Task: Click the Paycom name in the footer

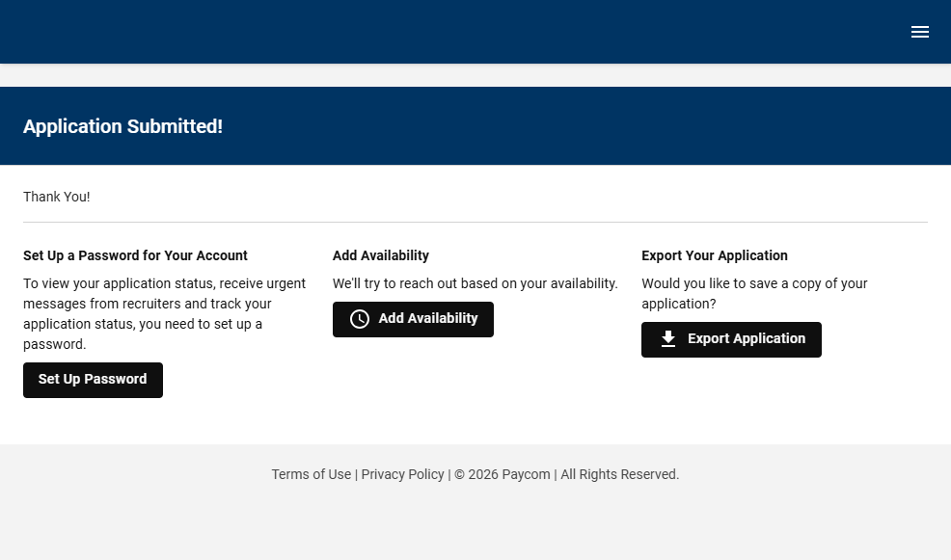Action: point(526,474)
